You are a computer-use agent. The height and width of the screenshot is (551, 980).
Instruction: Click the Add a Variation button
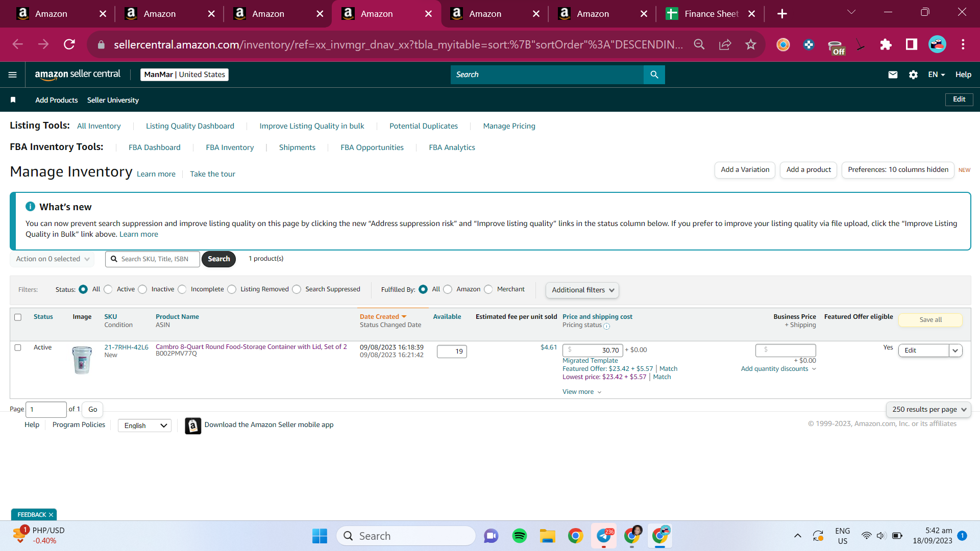(745, 170)
